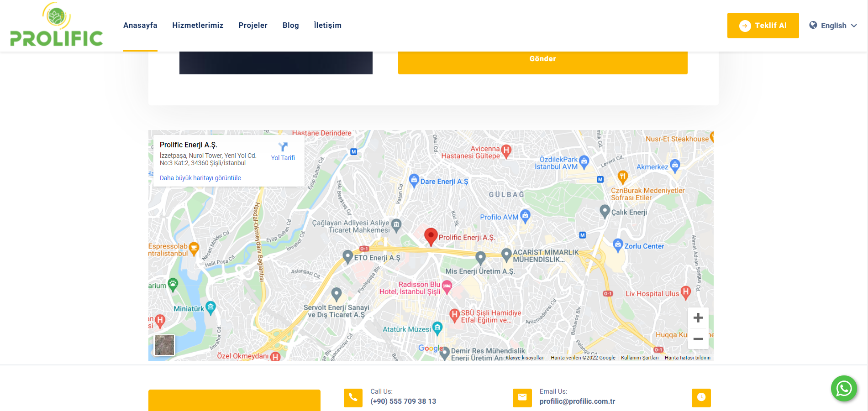The width and height of the screenshot is (868, 411).
Task: Click Mis Enerji Üretim A.Ş. marker
Action: [x=480, y=258]
